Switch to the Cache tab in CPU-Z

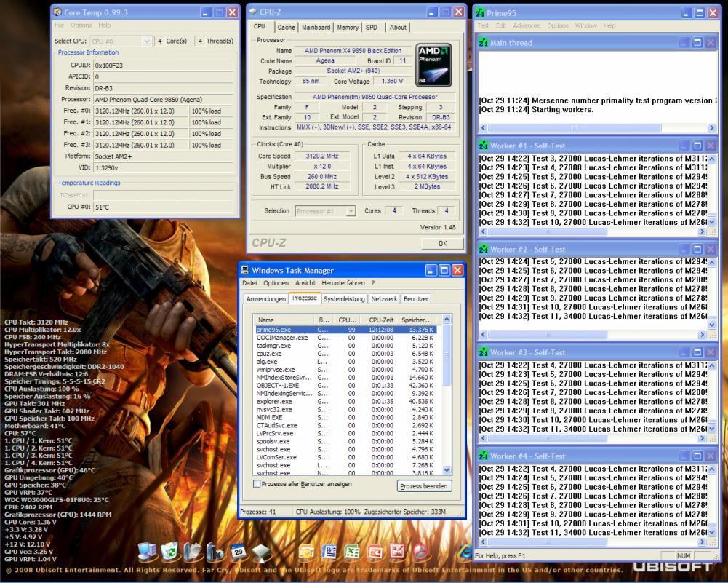coord(286,28)
